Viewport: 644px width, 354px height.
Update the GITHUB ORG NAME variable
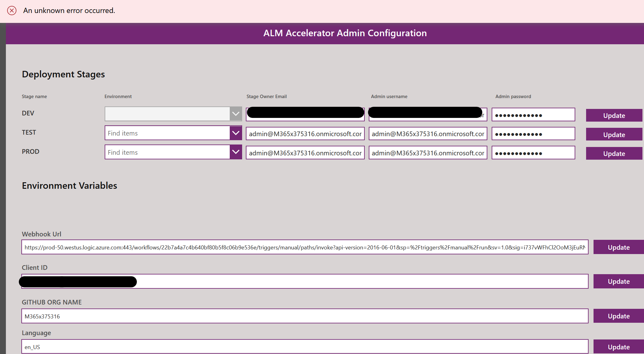click(x=618, y=316)
